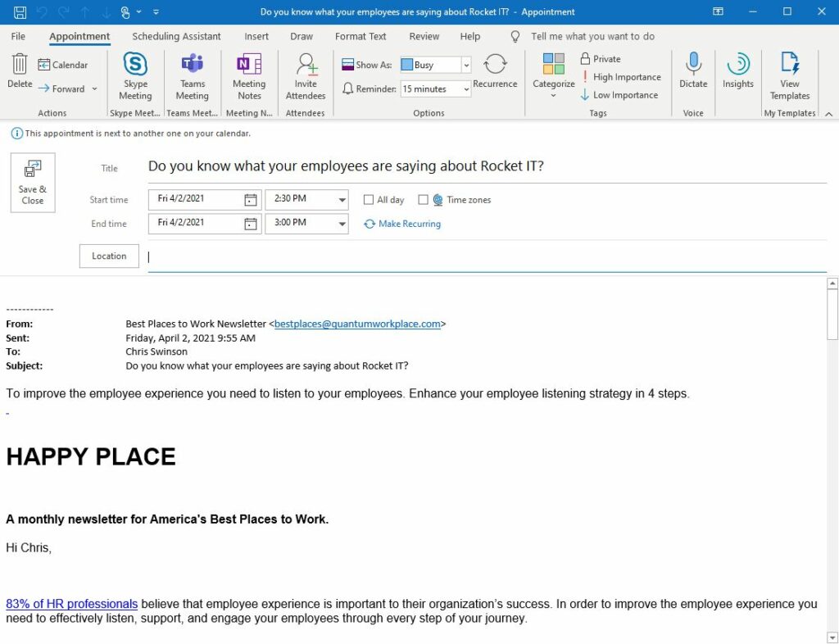The height and width of the screenshot is (644, 839).
Task: Click the lightbulb Tell Me icon
Action: pos(515,36)
